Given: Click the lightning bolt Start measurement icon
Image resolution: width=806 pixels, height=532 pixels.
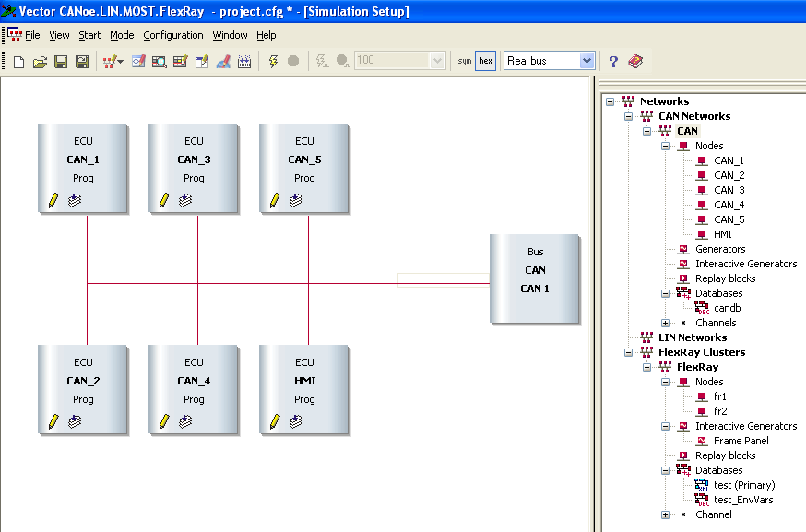Looking at the screenshot, I should click(x=273, y=61).
